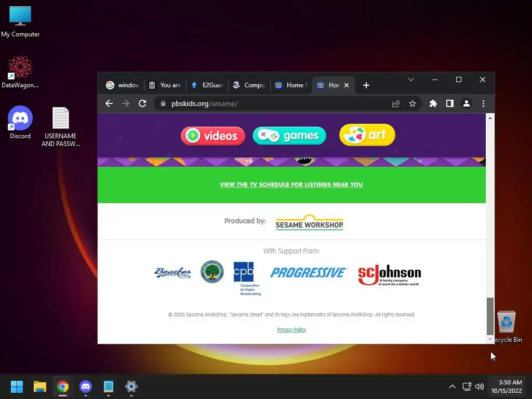Viewport: 532px width, 399px height.
Task: Select the USERNAME AND PASSW text file
Action: [61, 127]
